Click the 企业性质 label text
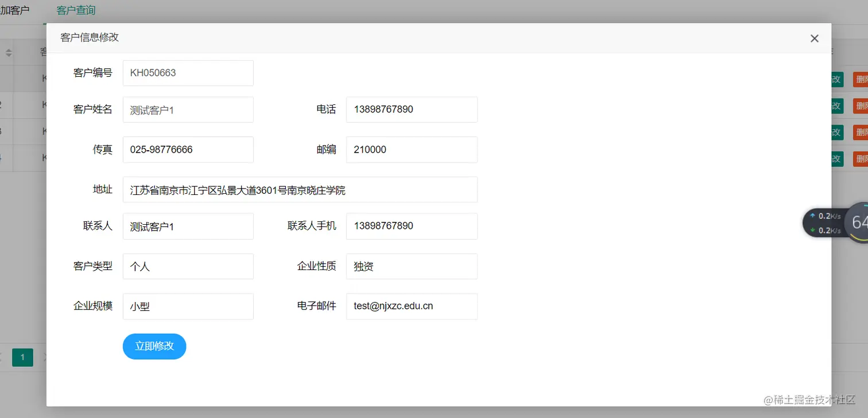Viewport: 868px width, 418px height. pos(316,266)
